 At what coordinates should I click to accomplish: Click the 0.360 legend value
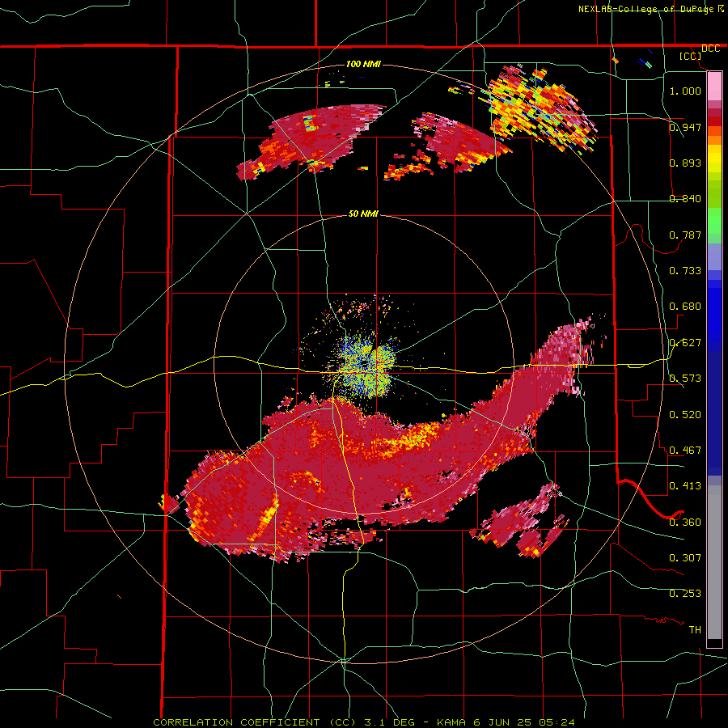click(x=685, y=523)
